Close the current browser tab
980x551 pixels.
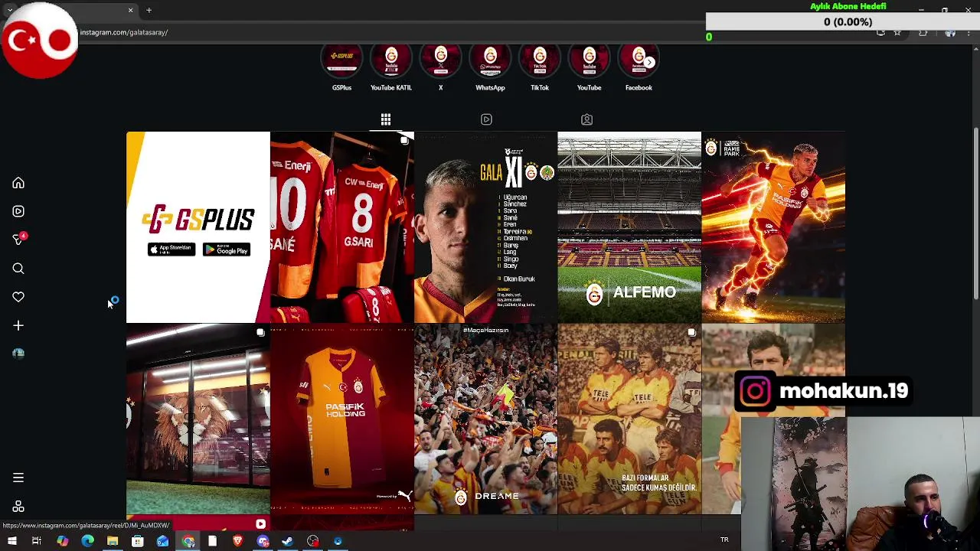(x=130, y=10)
